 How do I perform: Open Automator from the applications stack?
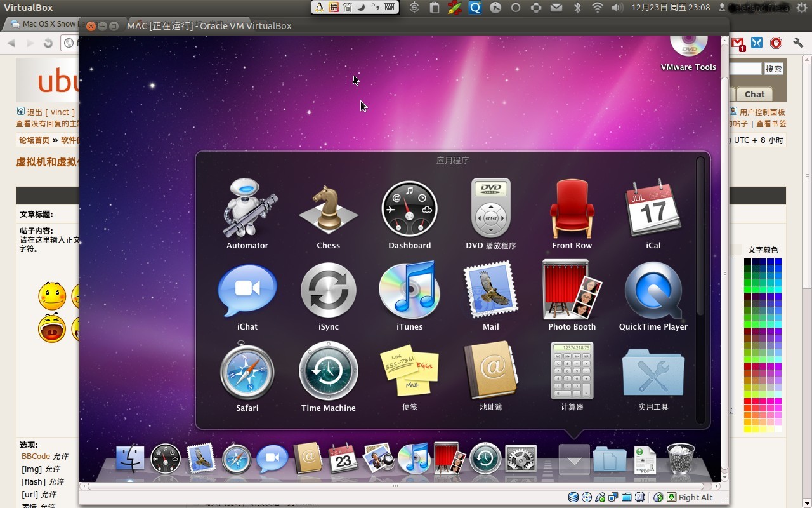(247, 208)
